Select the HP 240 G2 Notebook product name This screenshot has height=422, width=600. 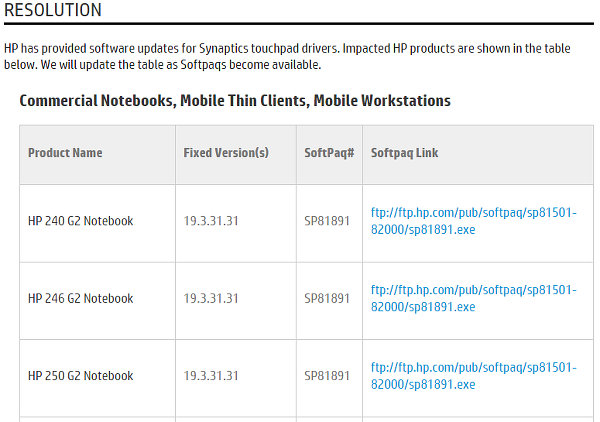point(80,221)
